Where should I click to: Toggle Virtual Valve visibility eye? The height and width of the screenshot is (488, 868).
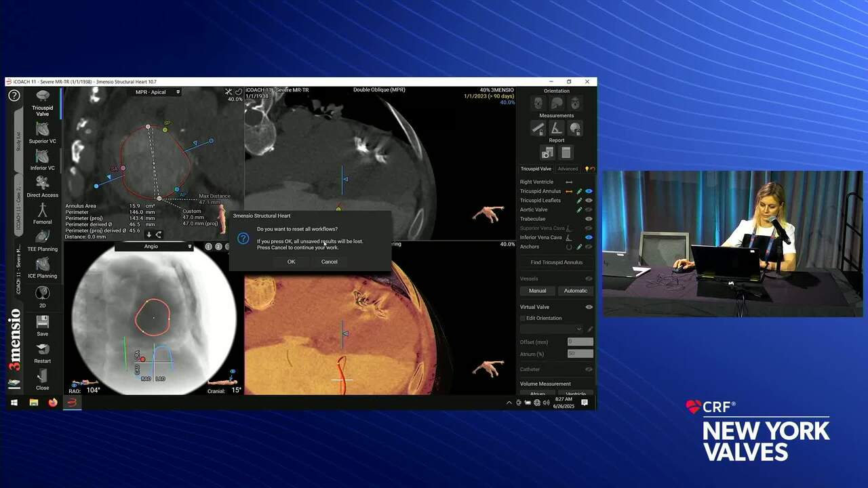[589, 307]
